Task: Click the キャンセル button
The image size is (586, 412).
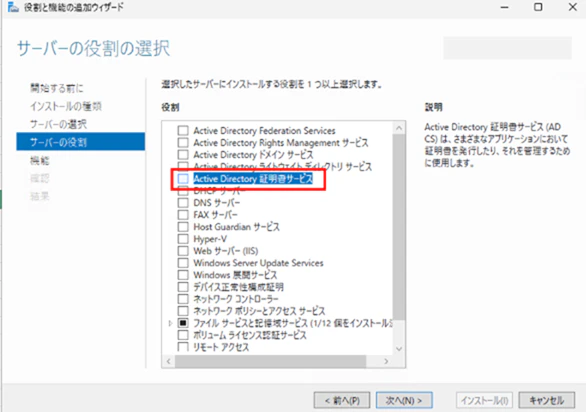Action: tap(547, 400)
